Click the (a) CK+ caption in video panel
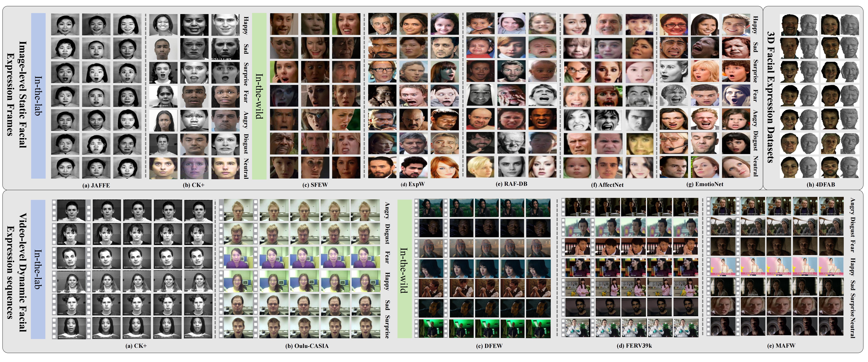The height and width of the screenshot is (362, 868). coord(136,346)
